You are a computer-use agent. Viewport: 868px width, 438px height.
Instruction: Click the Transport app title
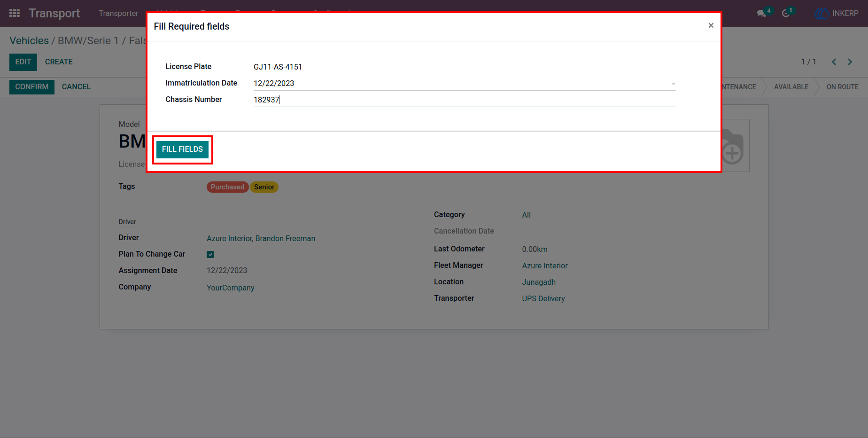(x=54, y=14)
